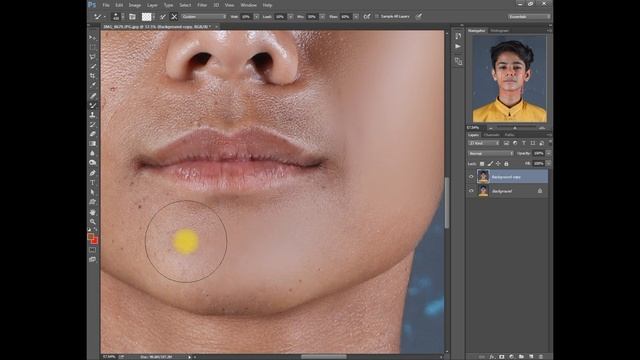Image resolution: width=640 pixels, height=360 pixels.
Task: Change screen mode from toolbar bottom
Action: (x=93, y=259)
